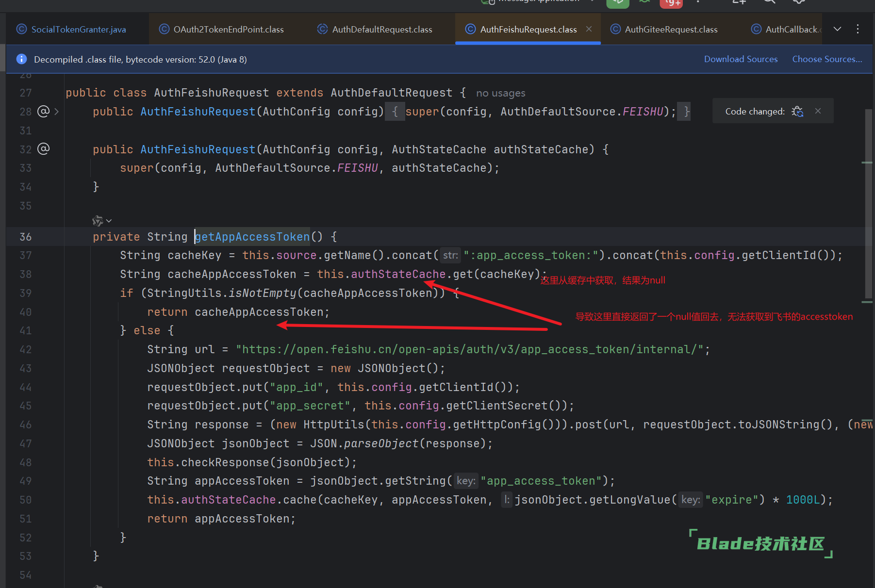Click the 1000L literal on line 50
The image size is (875, 588).
coord(803,500)
